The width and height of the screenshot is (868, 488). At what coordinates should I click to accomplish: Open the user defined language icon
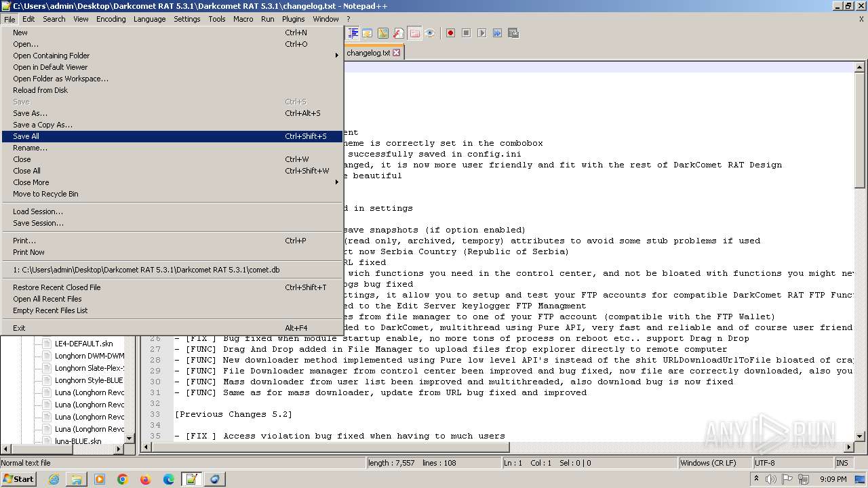click(367, 33)
